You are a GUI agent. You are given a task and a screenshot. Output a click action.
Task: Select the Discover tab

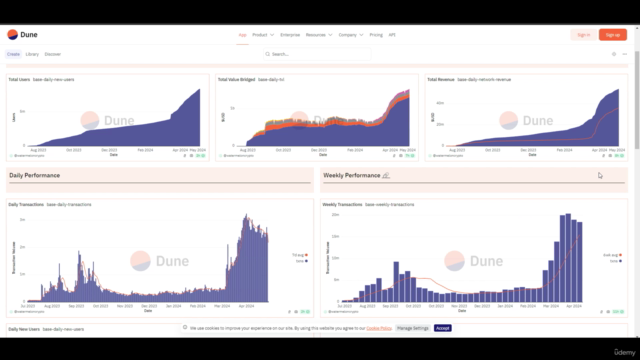(53, 54)
